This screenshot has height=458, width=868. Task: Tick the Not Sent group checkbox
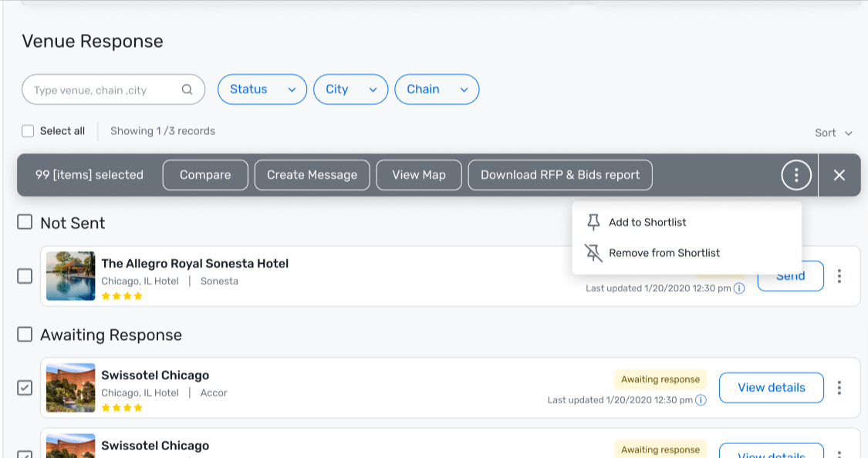25,222
